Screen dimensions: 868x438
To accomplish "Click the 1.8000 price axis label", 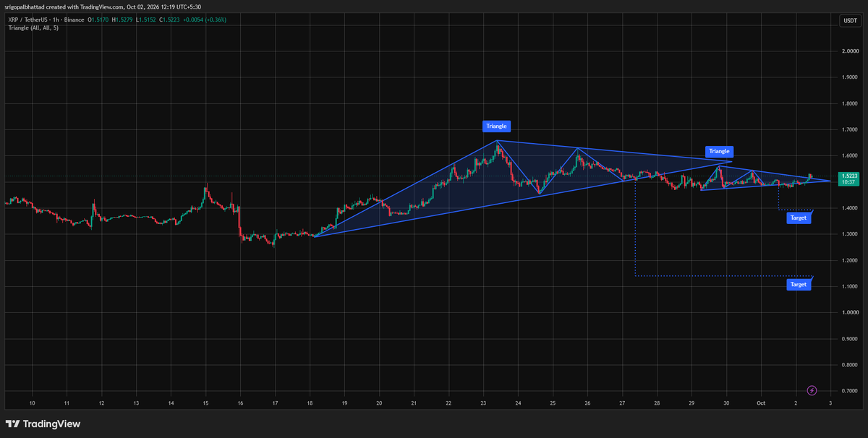I will 849,103.
